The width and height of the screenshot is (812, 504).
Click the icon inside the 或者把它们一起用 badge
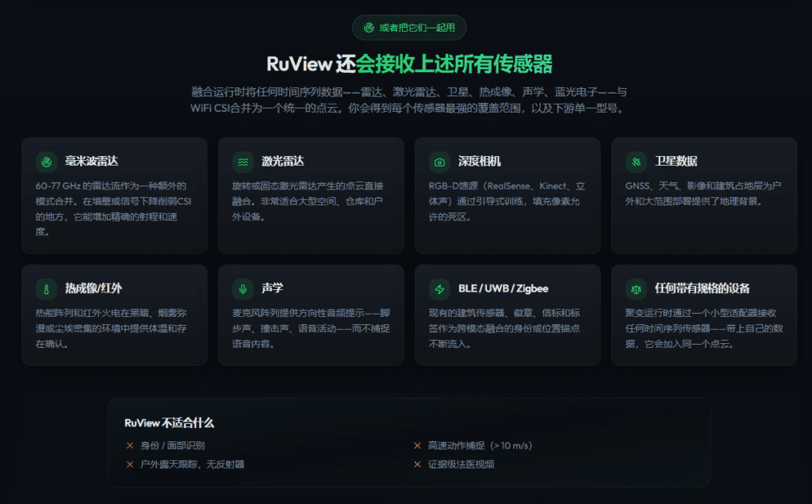tap(369, 28)
